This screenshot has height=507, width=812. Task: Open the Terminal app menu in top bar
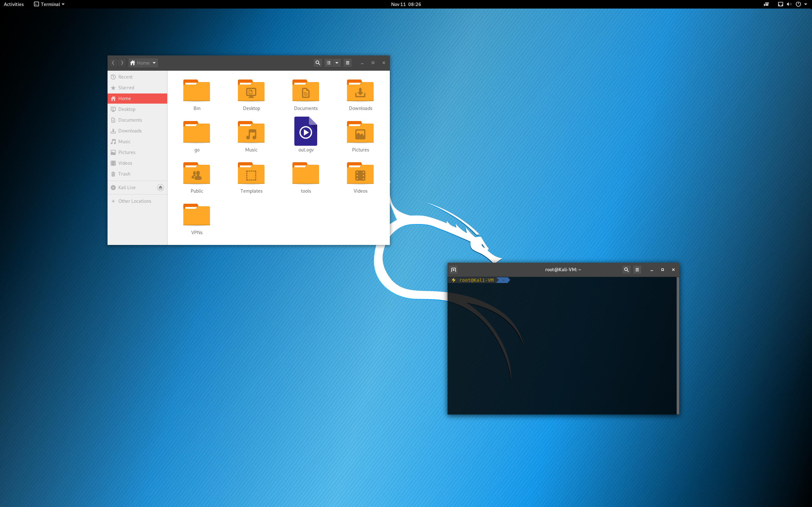tap(49, 4)
